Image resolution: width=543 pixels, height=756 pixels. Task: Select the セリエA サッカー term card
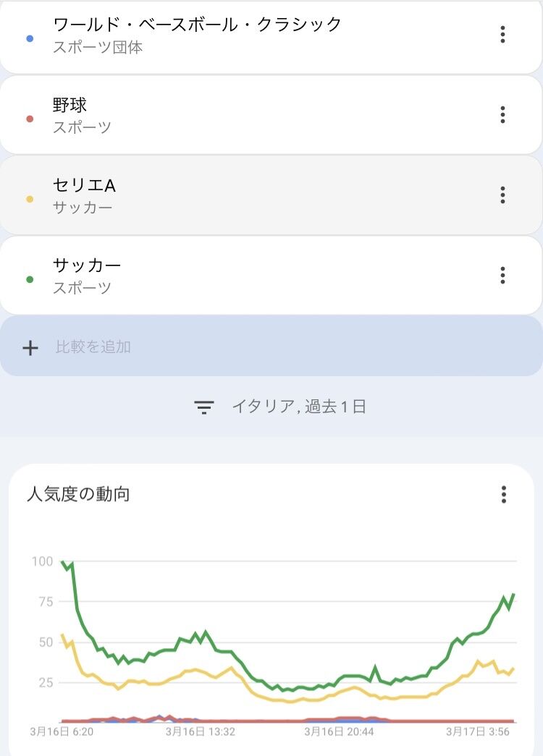[271, 195]
